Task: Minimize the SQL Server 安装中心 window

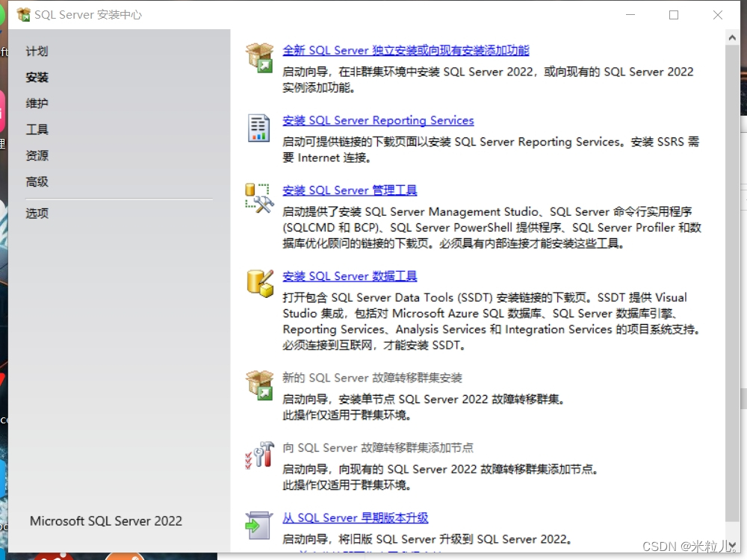Action: pyautogui.click(x=630, y=15)
